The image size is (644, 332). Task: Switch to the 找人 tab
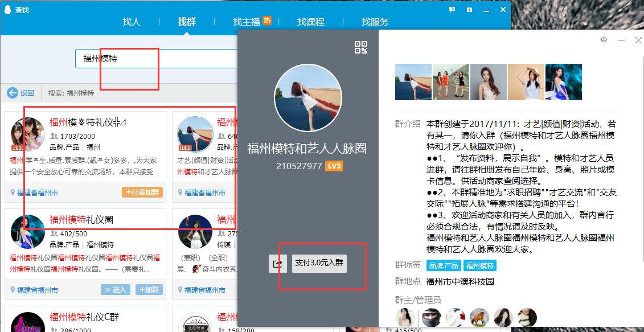[132, 22]
